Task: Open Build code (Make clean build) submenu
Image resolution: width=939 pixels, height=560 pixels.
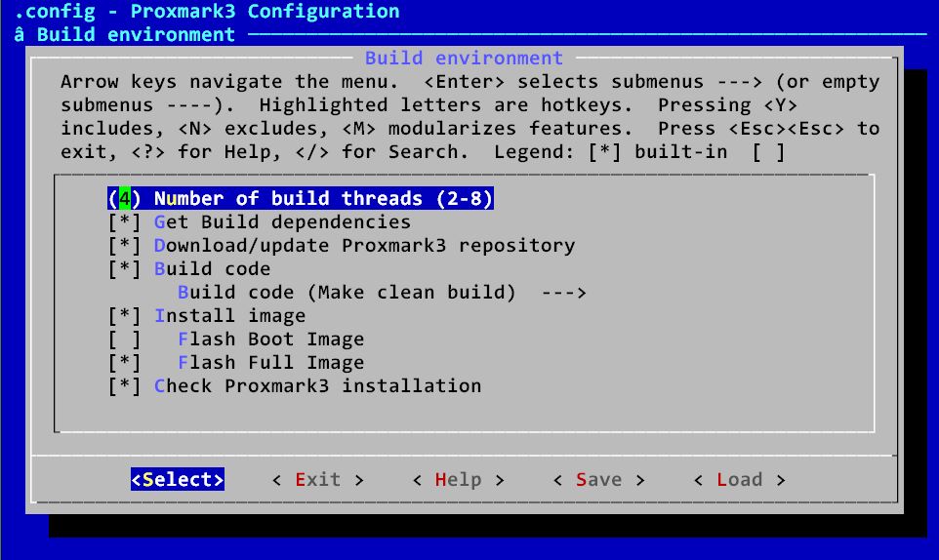Action: [x=382, y=292]
